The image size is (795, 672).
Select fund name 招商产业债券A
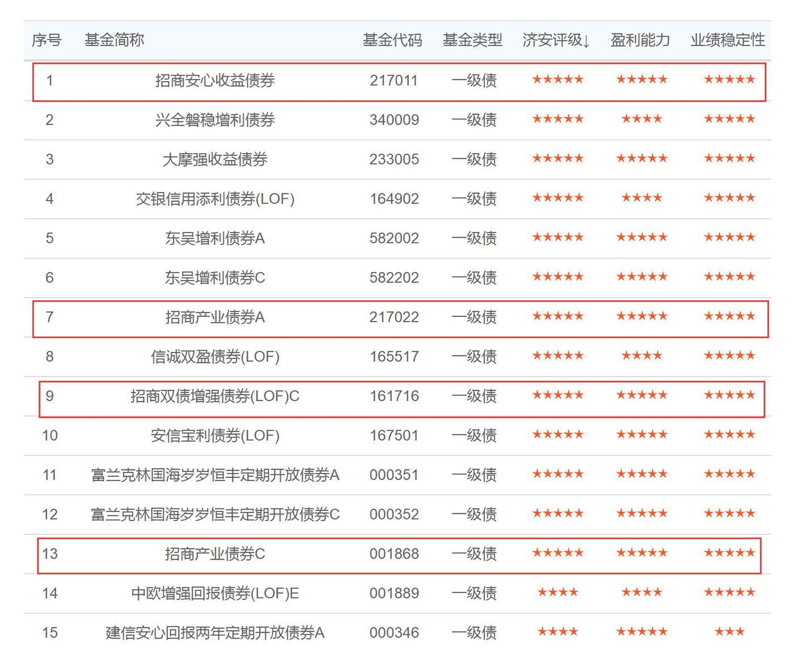click(215, 317)
